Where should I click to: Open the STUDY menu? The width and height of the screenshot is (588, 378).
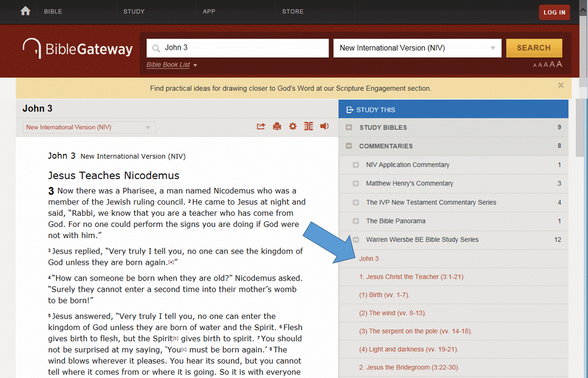[x=134, y=12]
